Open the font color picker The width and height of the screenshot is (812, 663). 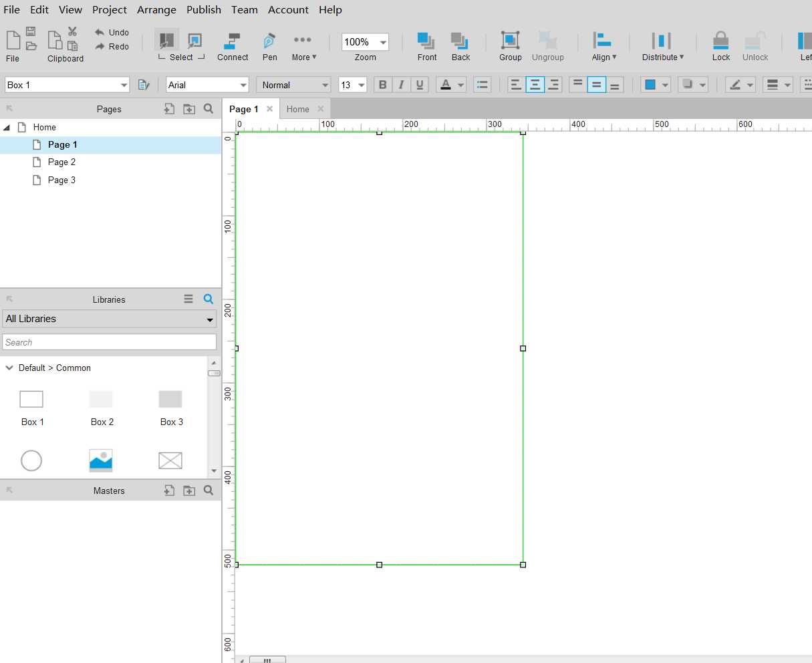pos(451,85)
